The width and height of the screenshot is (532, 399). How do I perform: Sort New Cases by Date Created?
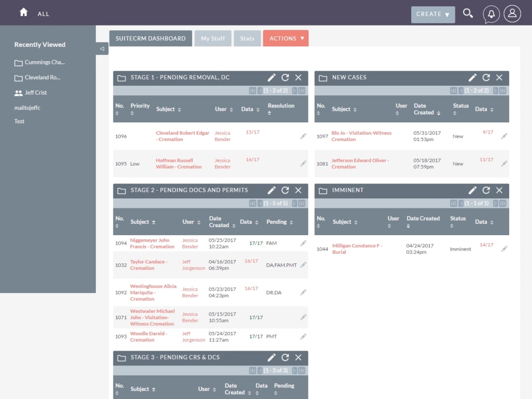tap(427, 109)
